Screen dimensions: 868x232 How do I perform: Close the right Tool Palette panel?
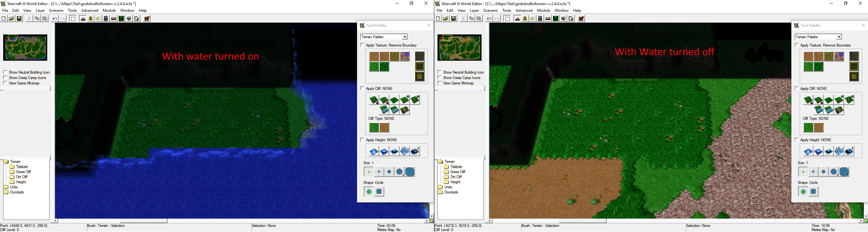pos(863,25)
